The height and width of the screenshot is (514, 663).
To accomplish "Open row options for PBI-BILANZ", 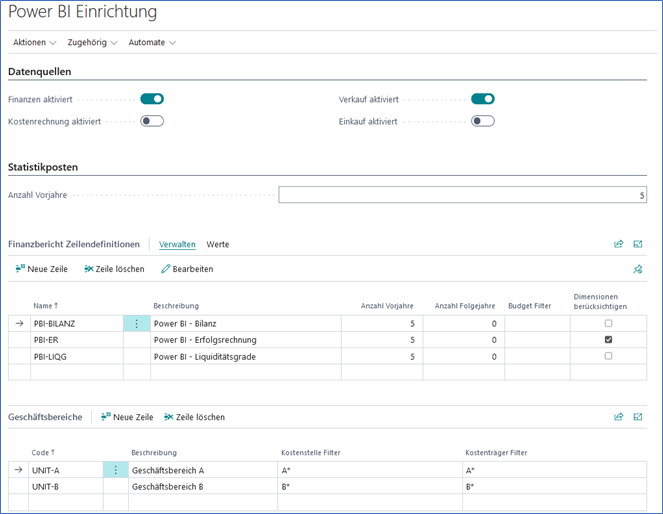I will (136, 324).
